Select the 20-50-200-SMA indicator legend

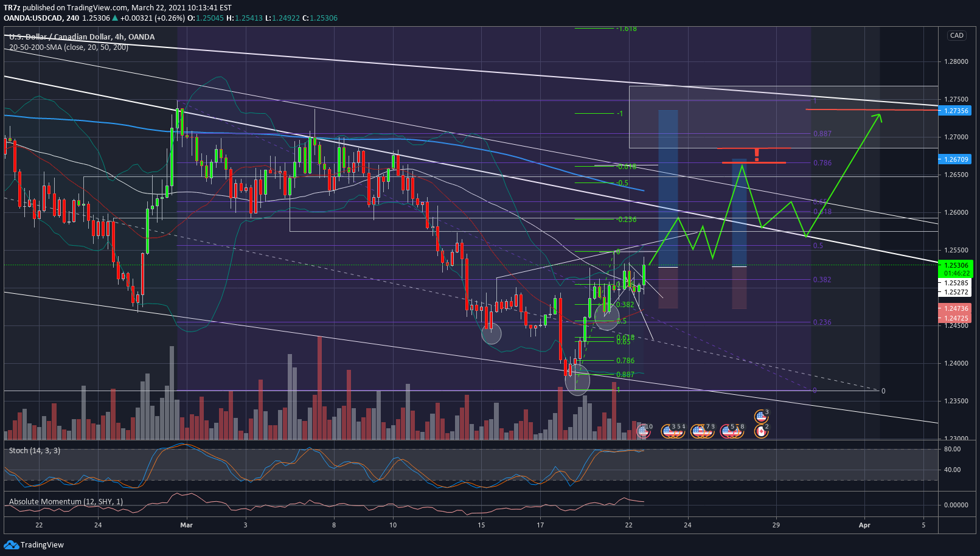pos(69,47)
